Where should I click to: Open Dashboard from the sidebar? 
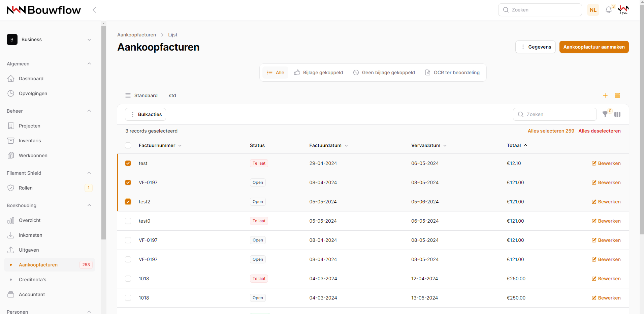[31, 79]
